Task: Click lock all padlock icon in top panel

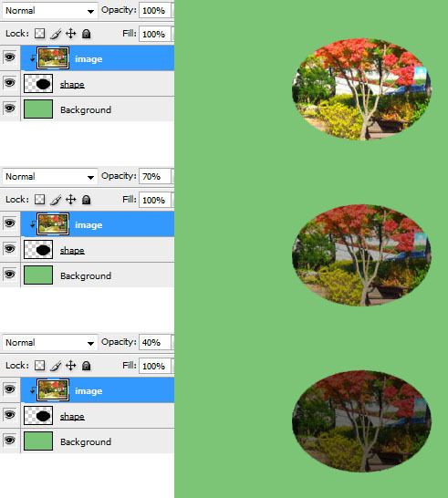Action: pos(86,34)
